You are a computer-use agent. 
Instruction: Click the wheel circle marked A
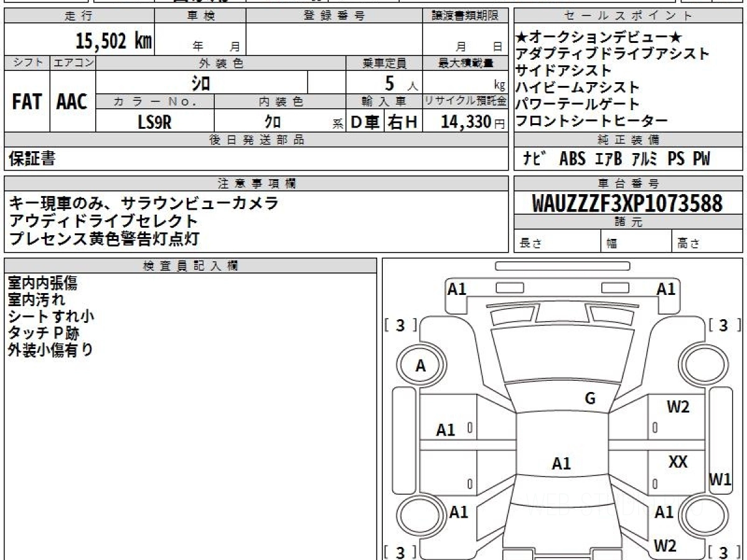(421, 366)
